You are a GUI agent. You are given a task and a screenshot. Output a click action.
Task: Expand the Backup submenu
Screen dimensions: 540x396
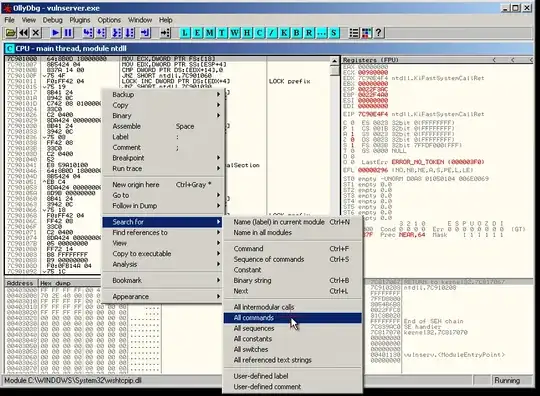tap(164, 94)
